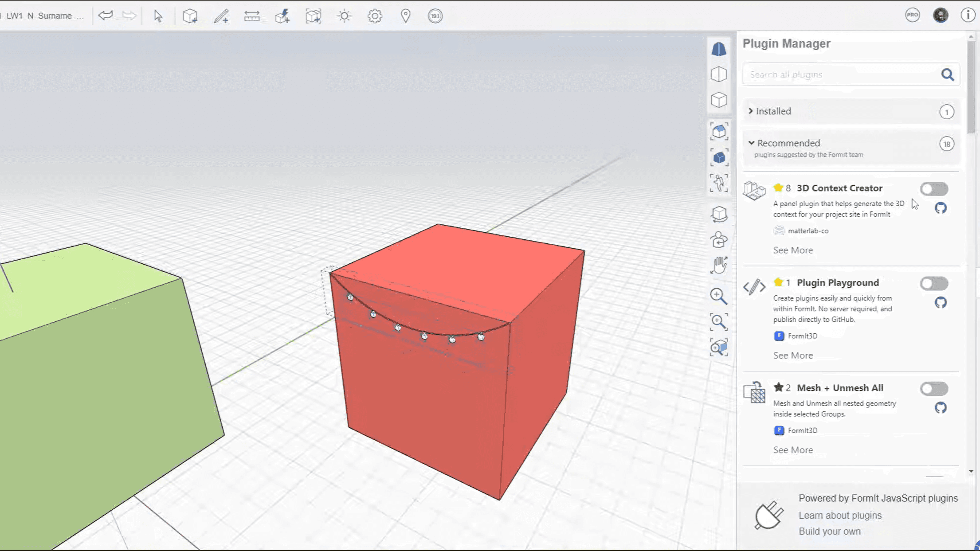Select the Pan hand tool
The height and width of the screenshot is (551, 980).
pos(718,266)
